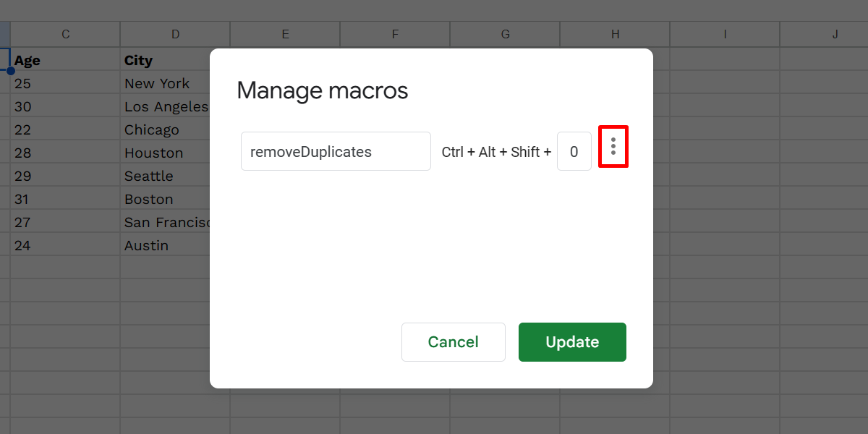Click the shortcut number box showing 0
This screenshot has width=868, height=434.
(x=574, y=151)
